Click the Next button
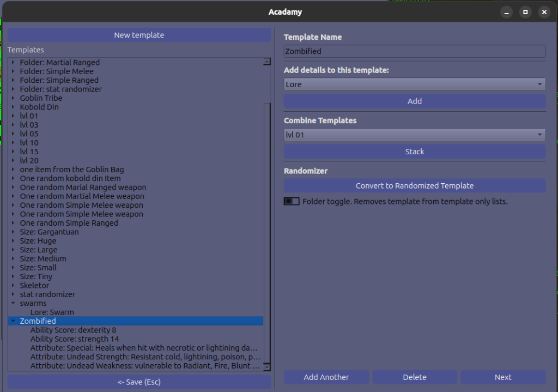Viewport: 558px width, 392px height. click(502, 377)
